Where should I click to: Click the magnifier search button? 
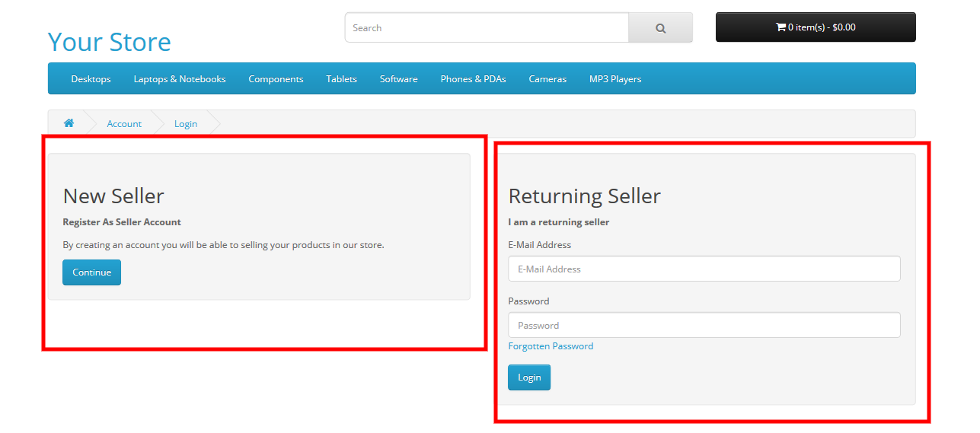click(660, 28)
